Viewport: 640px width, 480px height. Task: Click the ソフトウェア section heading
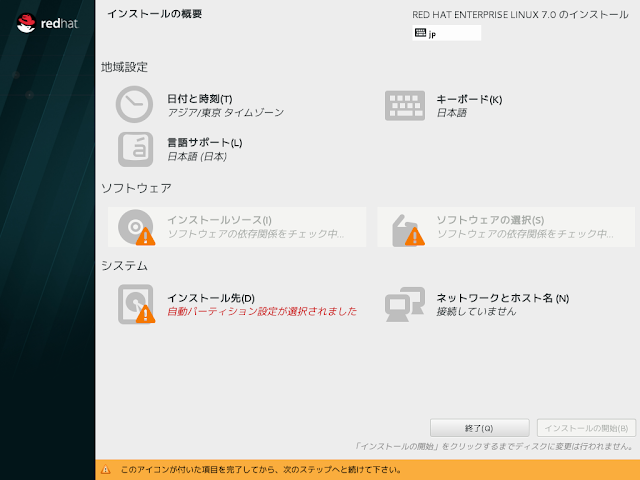click(136, 188)
